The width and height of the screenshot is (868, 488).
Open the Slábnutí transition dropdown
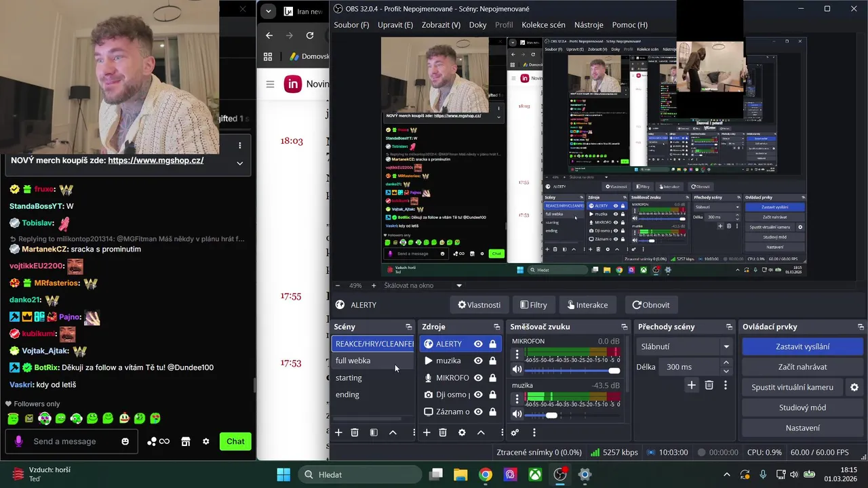(x=684, y=346)
